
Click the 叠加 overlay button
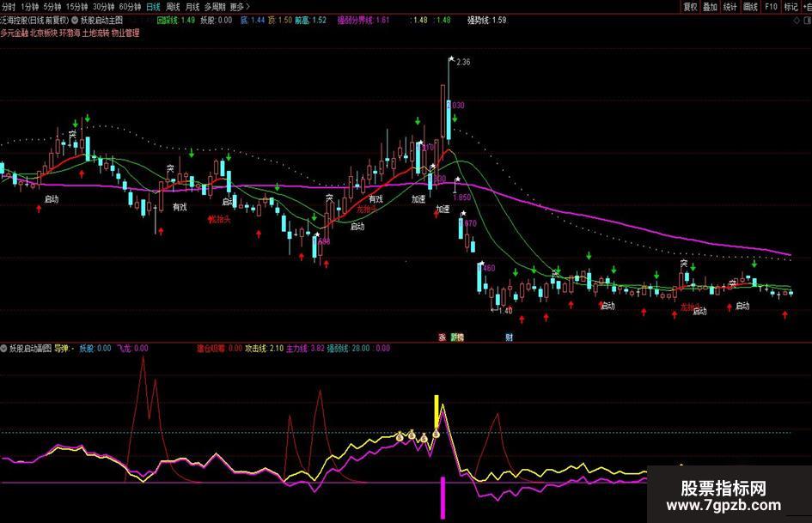710,7
